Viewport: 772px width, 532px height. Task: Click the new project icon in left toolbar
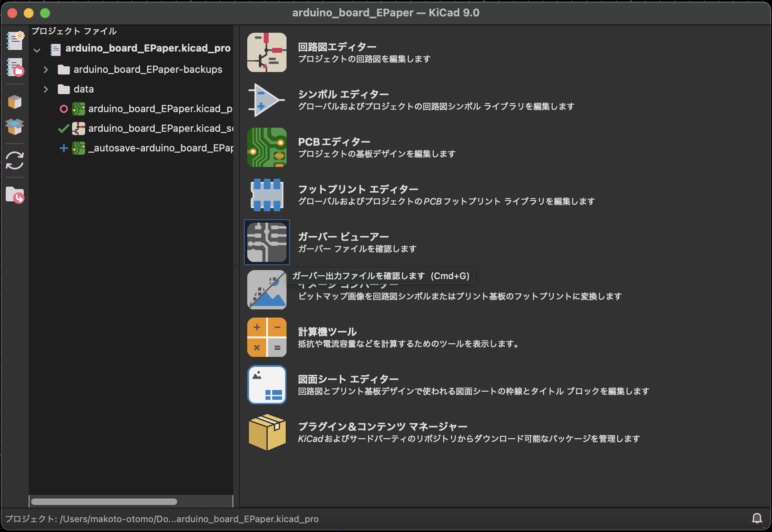[x=15, y=41]
